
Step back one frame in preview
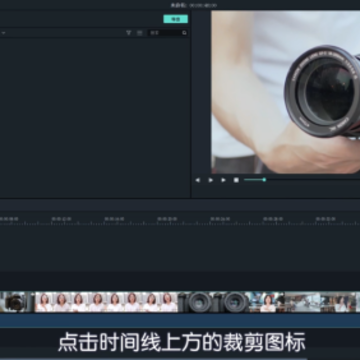(198, 180)
